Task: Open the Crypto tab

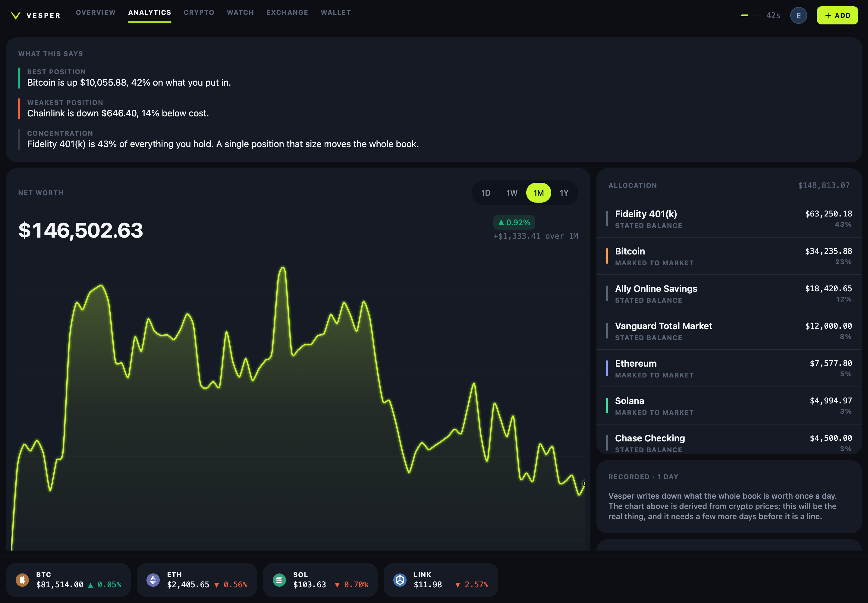Action: [x=199, y=12]
